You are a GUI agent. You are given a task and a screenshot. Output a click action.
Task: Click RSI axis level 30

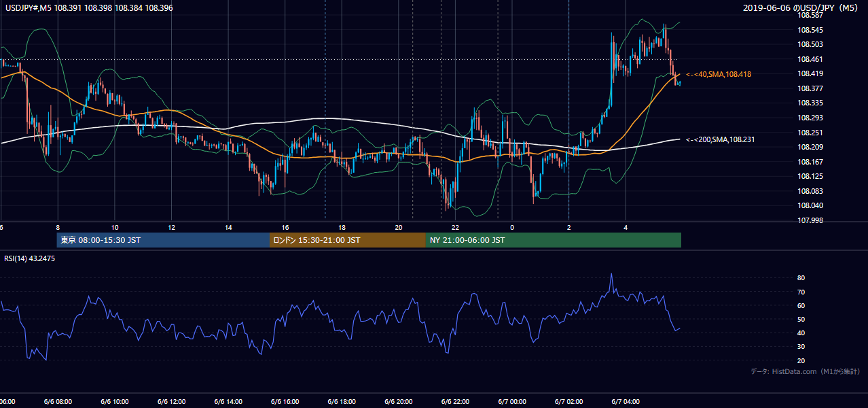[x=801, y=346]
